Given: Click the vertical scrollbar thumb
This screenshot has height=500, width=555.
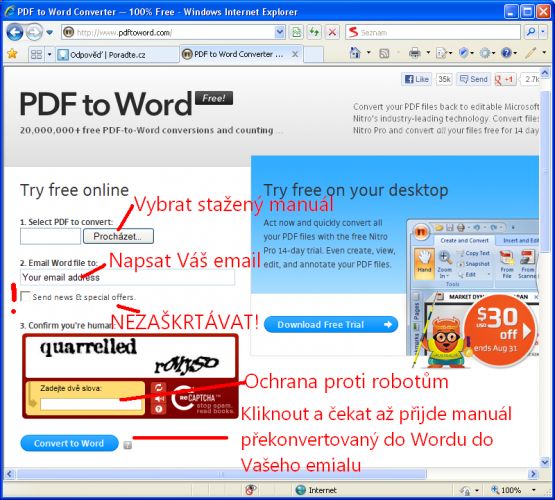Looking at the screenshot, I should (x=545, y=171).
